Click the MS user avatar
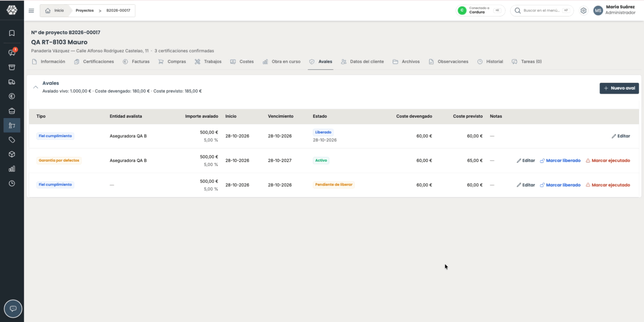This screenshot has height=322, width=644. pyautogui.click(x=598, y=10)
